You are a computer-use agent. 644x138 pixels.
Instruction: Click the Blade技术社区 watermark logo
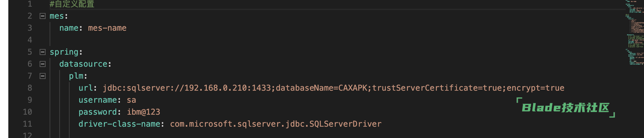[565, 108]
